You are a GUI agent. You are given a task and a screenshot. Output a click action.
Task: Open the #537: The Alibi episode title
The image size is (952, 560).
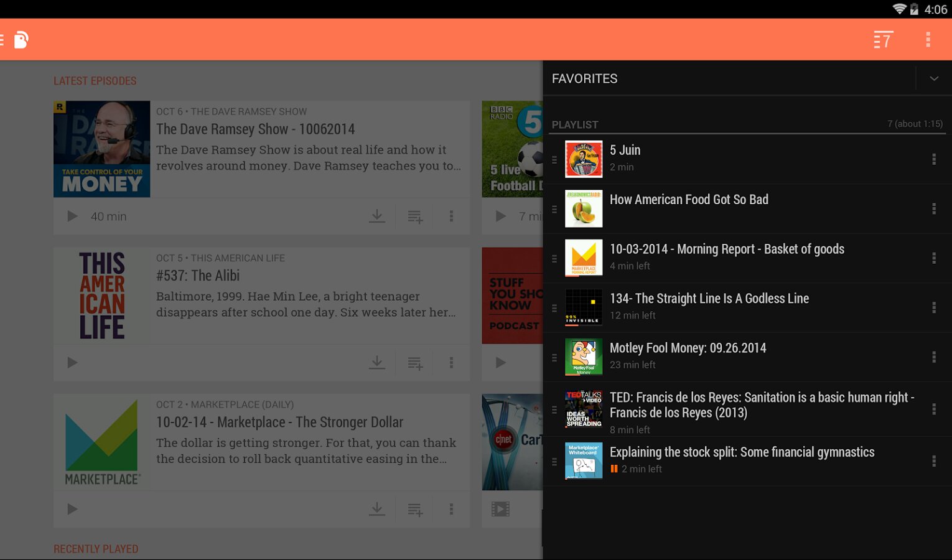[198, 276]
